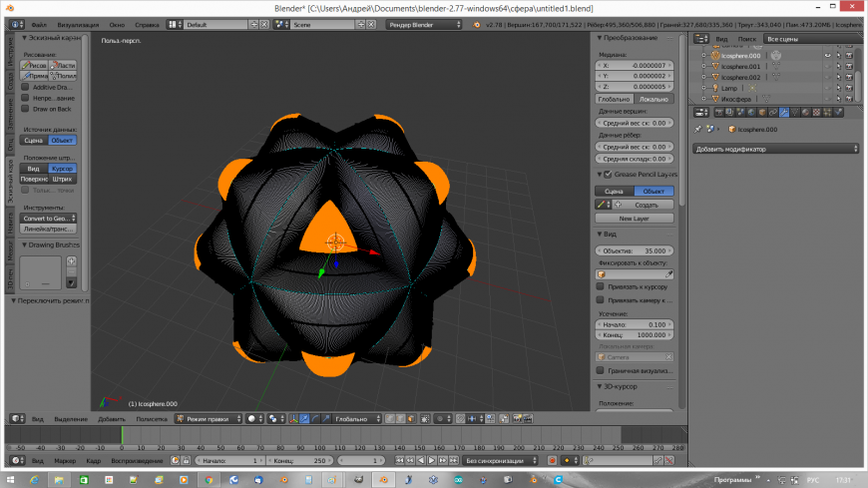The width and height of the screenshot is (868, 488).
Task: Toggle the 3D manipulator axes icon
Action: click(x=293, y=419)
